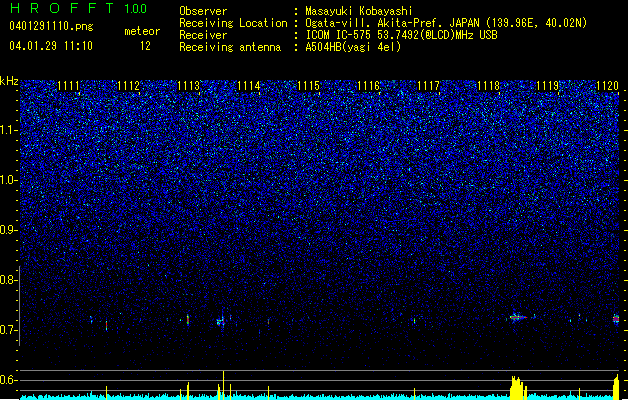Click the Receiving Location field label
Viewport: 629px width, 400px height.
(233, 23)
